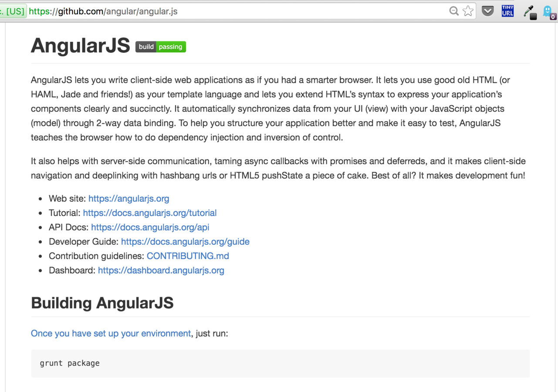Click the 'grunt package' code block
The image size is (558, 392).
coord(280,363)
